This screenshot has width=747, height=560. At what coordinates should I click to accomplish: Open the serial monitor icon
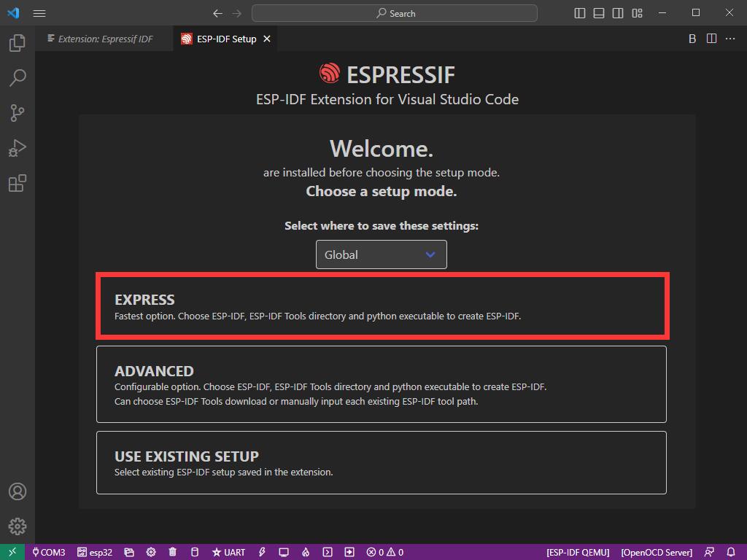click(x=283, y=552)
